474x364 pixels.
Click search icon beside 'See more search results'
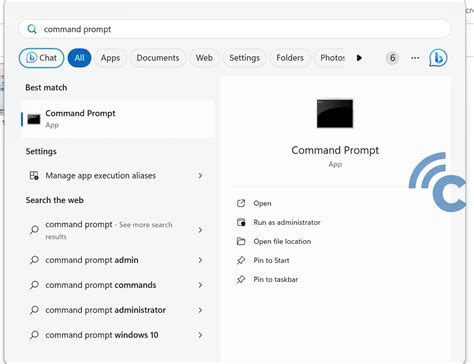pos(34,230)
